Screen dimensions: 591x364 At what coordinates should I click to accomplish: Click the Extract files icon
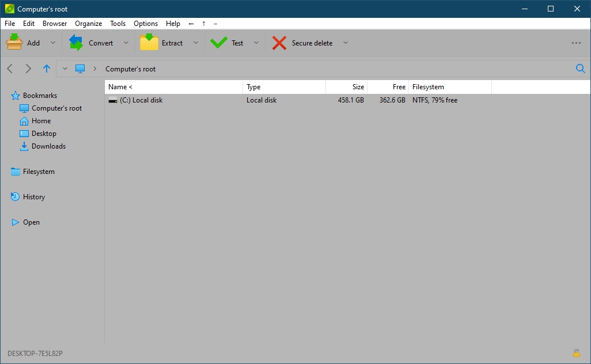[x=150, y=42]
